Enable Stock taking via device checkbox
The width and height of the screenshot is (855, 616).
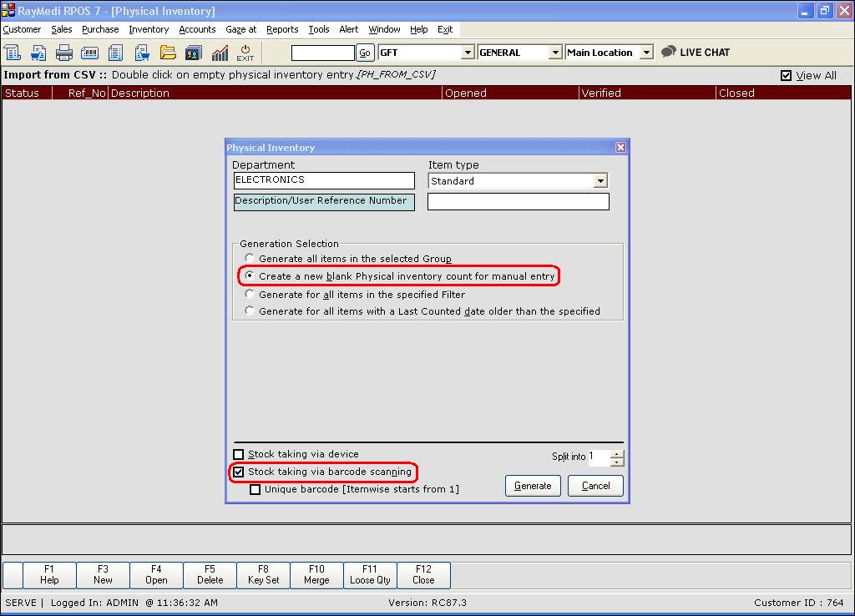click(x=238, y=454)
